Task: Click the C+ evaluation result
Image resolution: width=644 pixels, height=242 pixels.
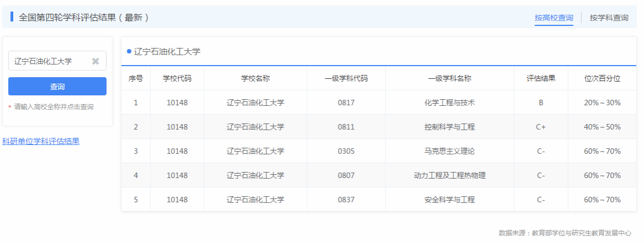Action: [541, 127]
